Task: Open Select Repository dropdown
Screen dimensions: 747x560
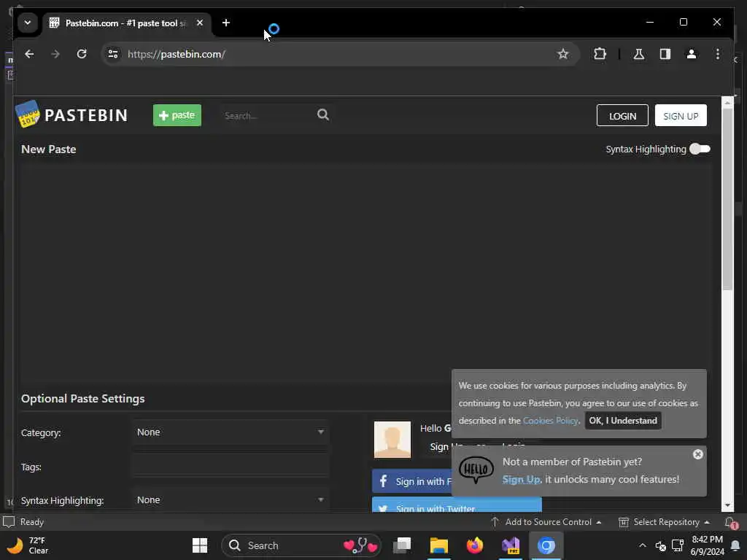Action: [x=664, y=522]
